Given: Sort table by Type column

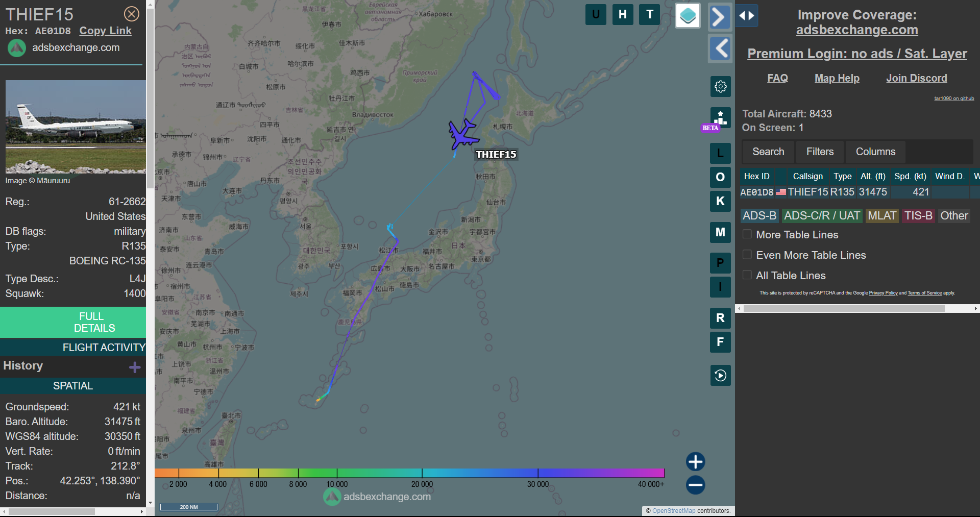Looking at the screenshot, I should tap(843, 176).
